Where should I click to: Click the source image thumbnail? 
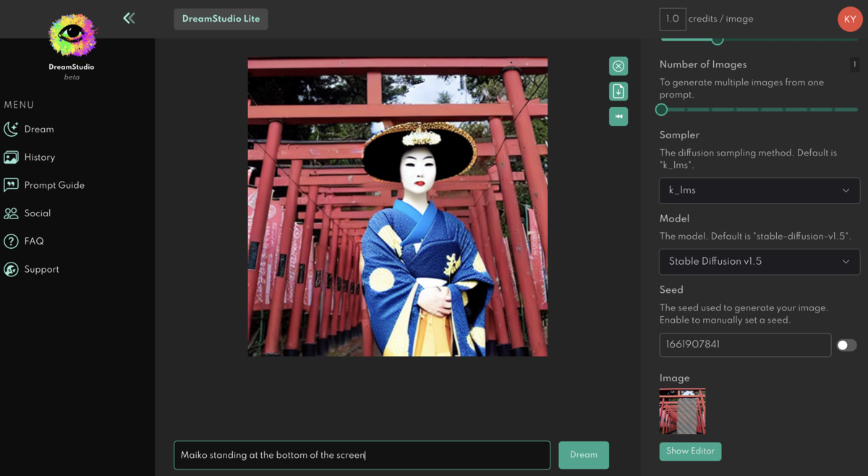[x=682, y=411]
